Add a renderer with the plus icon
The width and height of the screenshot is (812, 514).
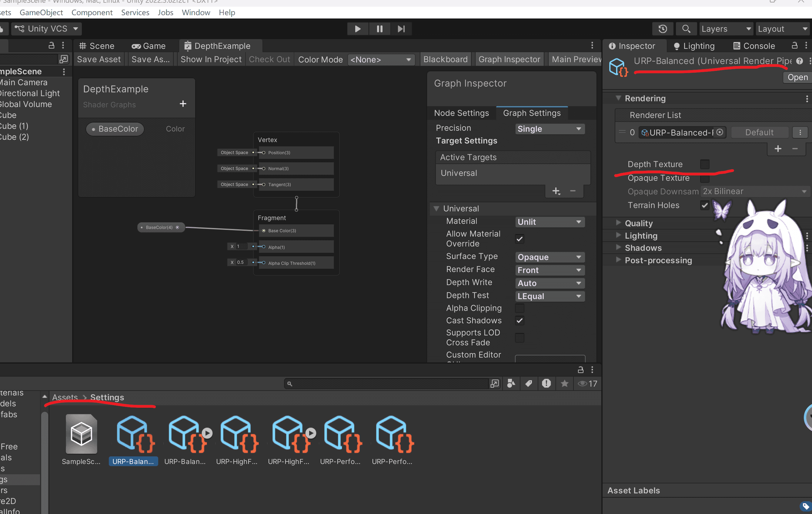(x=778, y=149)
